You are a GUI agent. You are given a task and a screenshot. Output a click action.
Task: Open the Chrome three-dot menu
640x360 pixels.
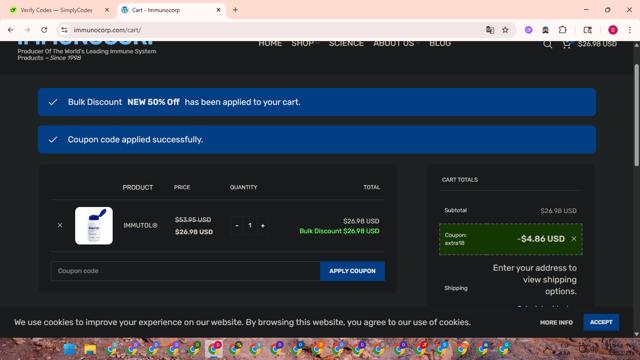click(630, 30)
